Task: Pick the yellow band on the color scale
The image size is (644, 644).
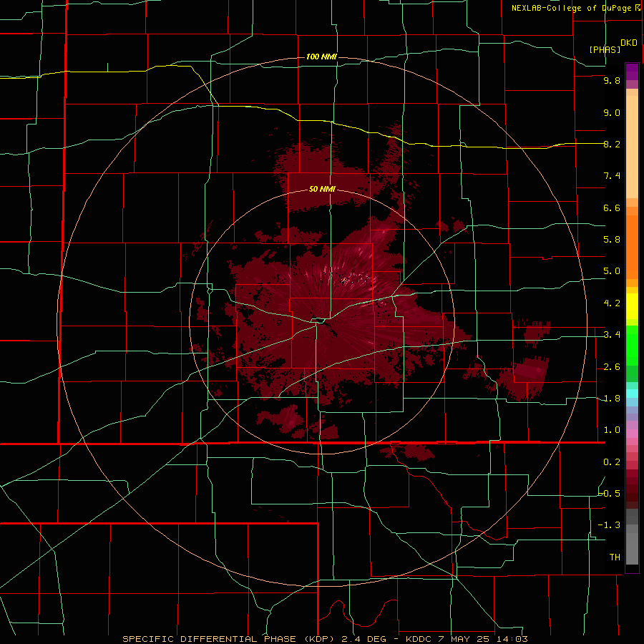Action: [632, 306]
